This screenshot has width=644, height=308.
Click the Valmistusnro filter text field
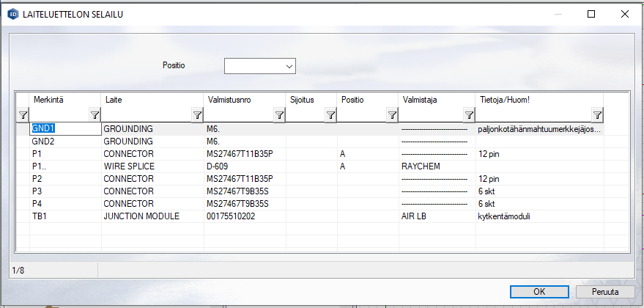[x=238, y=115]
